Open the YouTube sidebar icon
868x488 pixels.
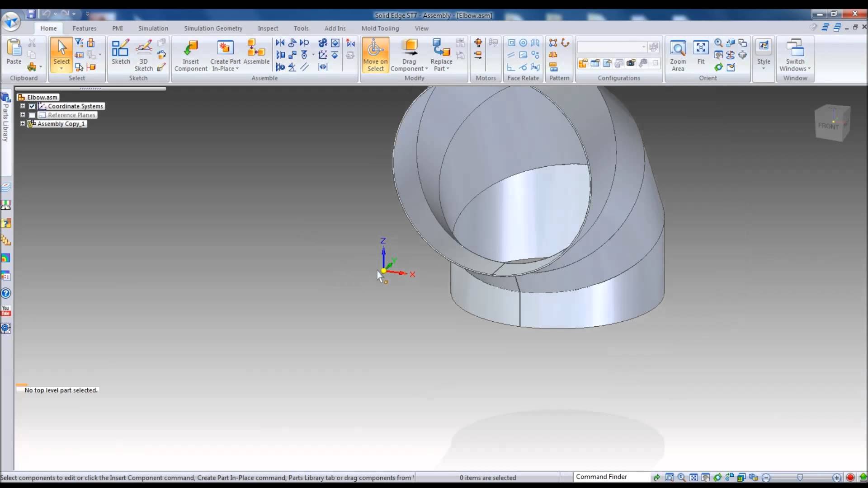coord(5,311)
